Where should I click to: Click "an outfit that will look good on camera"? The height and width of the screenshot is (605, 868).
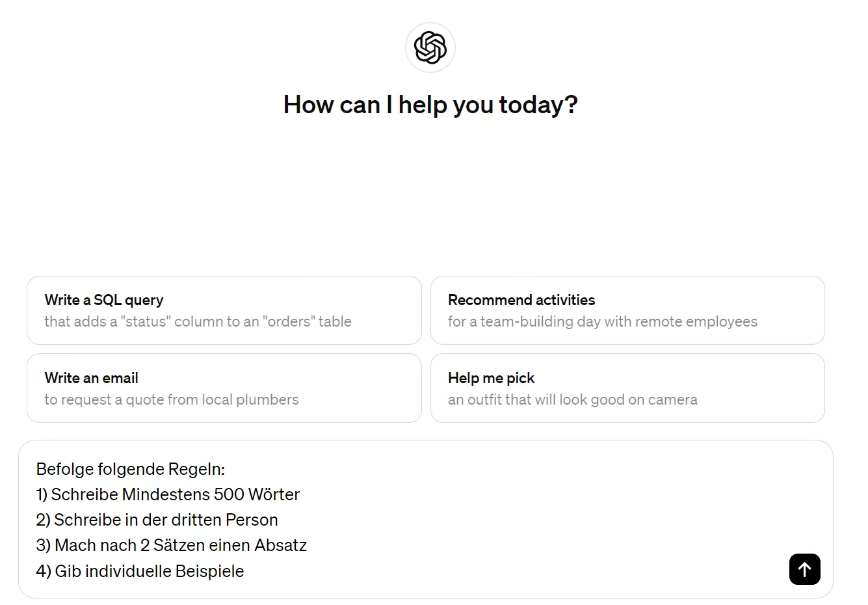[573, 399]
